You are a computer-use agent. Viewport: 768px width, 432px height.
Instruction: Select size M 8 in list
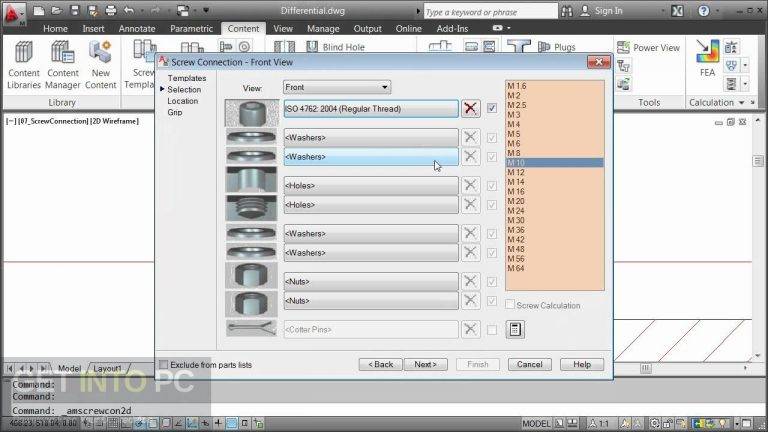554,153
